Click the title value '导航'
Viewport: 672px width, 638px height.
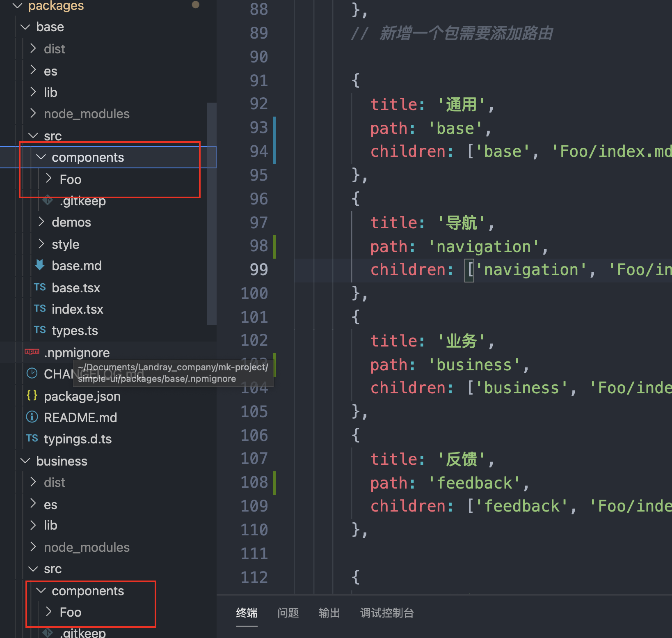pyautogui.click(x=462, y=223)
